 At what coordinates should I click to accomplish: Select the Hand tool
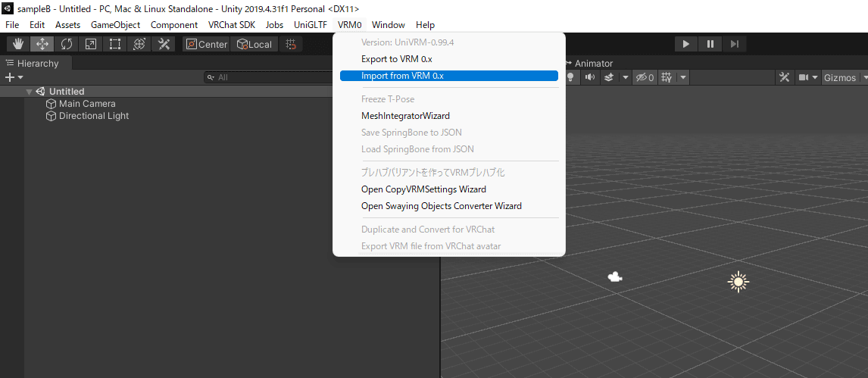pos(18,44)
